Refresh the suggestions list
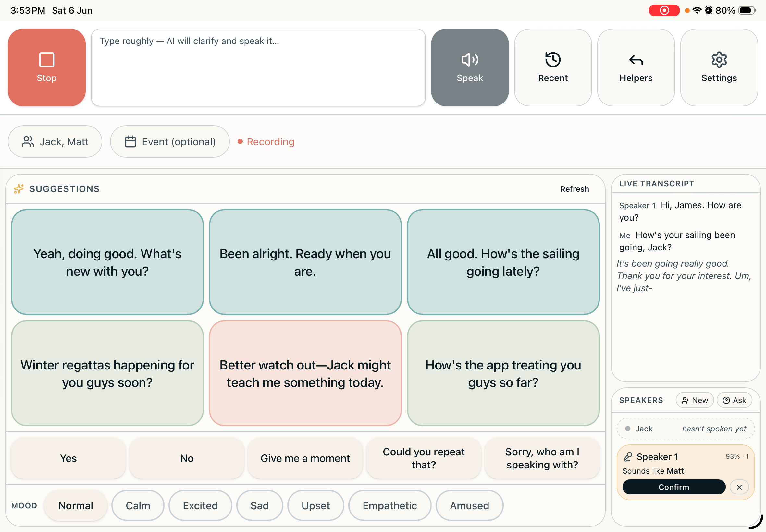The image size is (766, 532). point(574,189)
